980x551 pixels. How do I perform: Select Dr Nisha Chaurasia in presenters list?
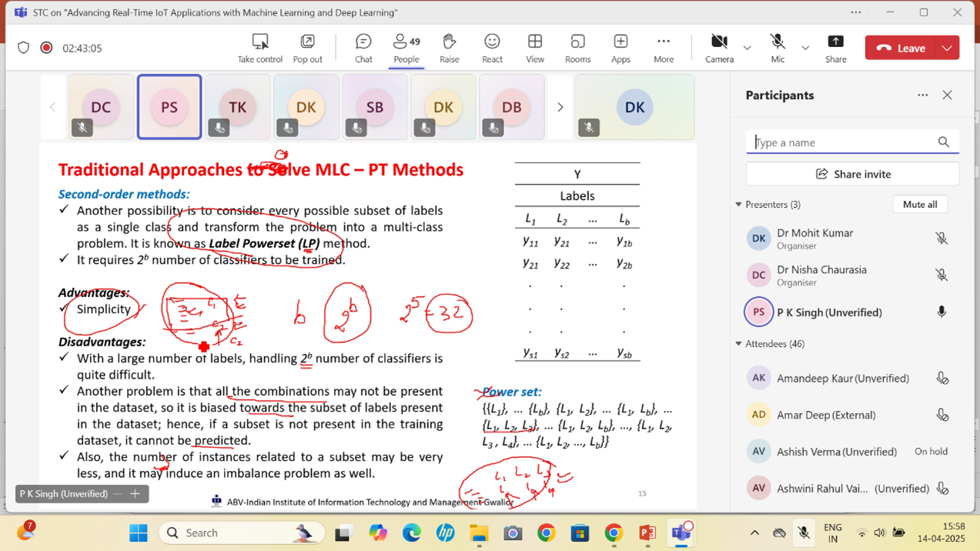coord(852,275)
